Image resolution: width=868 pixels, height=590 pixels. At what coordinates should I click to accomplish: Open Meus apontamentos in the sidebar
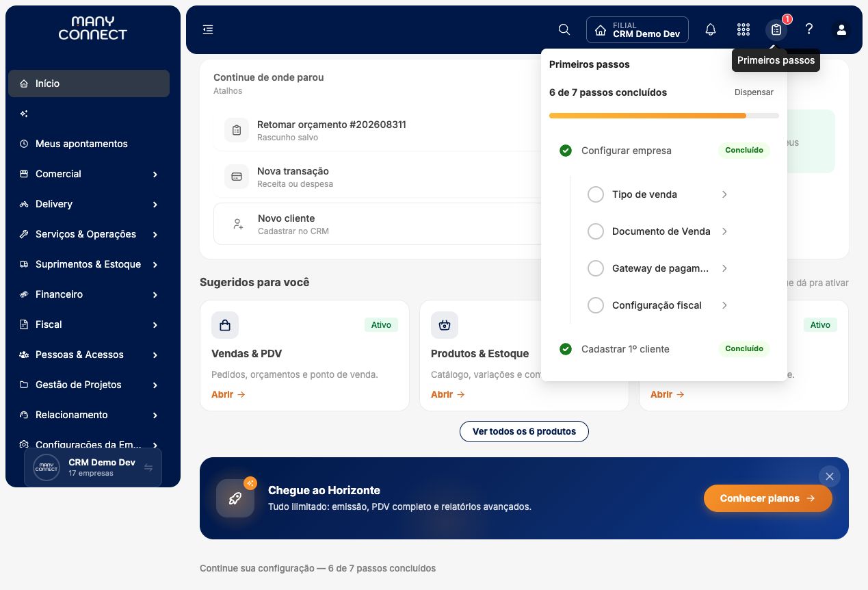tap(89, 144)
